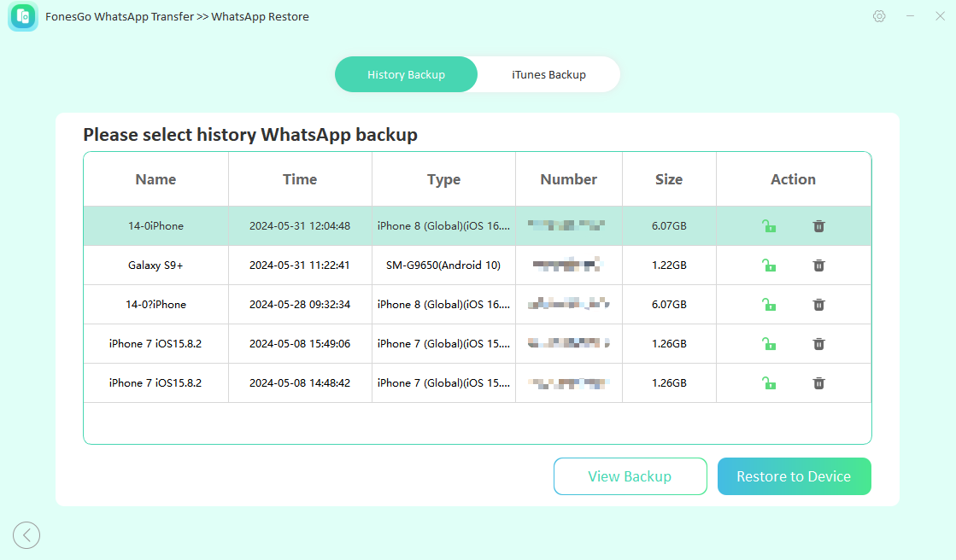Click the Time column header

pos(300,179)
